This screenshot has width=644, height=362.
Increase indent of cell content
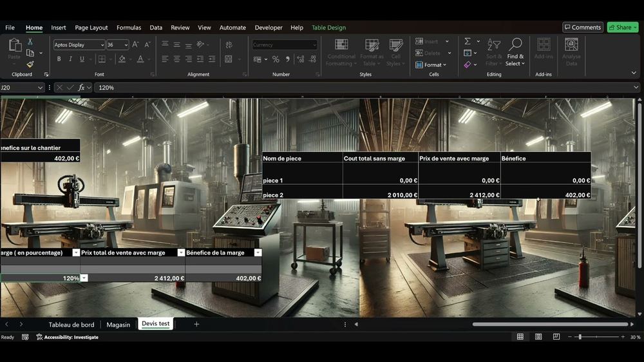click(x=212, y=59)
